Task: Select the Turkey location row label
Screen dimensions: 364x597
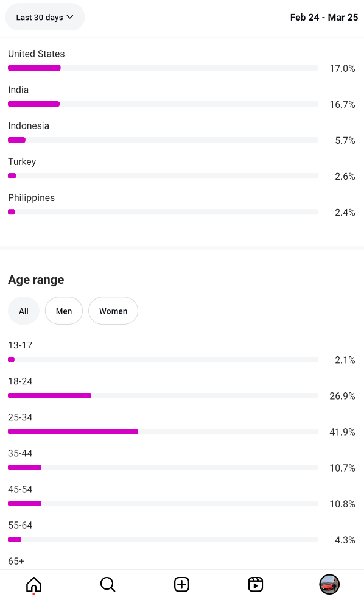Action: [22, 162]
